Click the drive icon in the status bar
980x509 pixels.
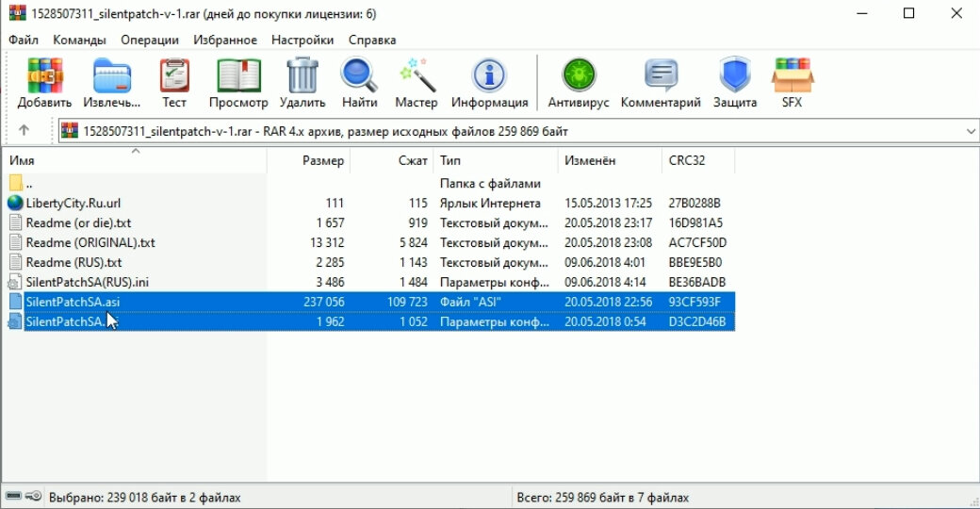tap(13, 497)
